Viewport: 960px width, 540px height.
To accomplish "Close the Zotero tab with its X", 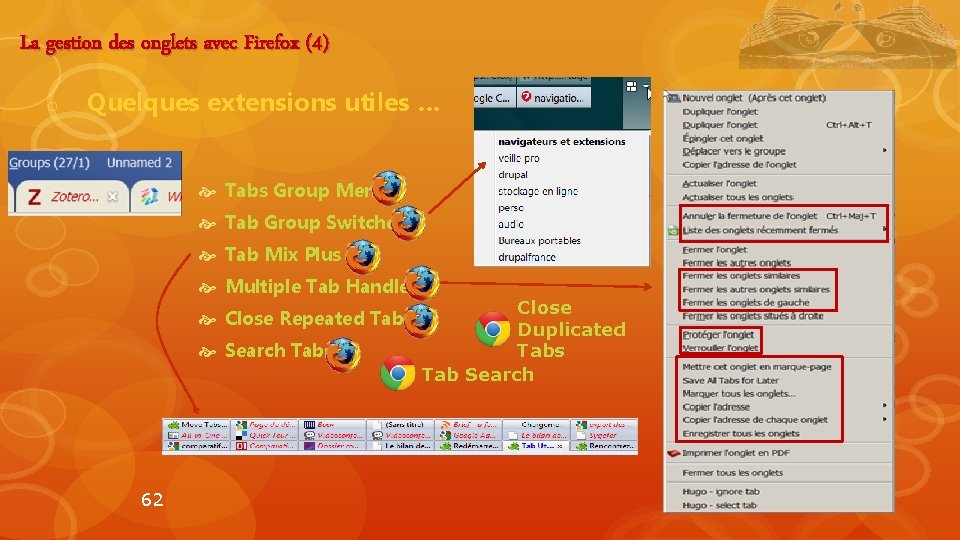I will coord(112,197).
